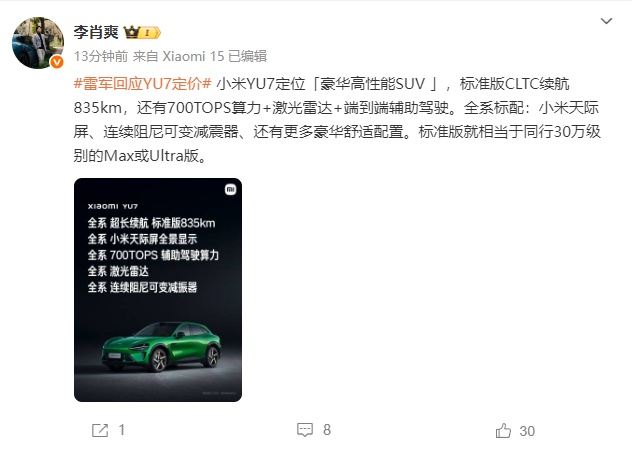
Task: Open the username 李肖爽 link
Action: [x=96, y=32]
